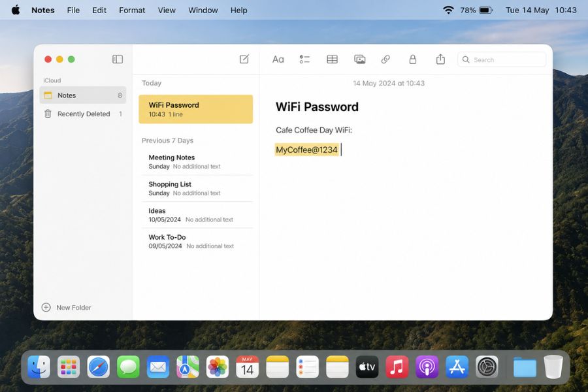Open the Format menu
This screenshot has width=588, height=392.
click(x=132, y=10)
